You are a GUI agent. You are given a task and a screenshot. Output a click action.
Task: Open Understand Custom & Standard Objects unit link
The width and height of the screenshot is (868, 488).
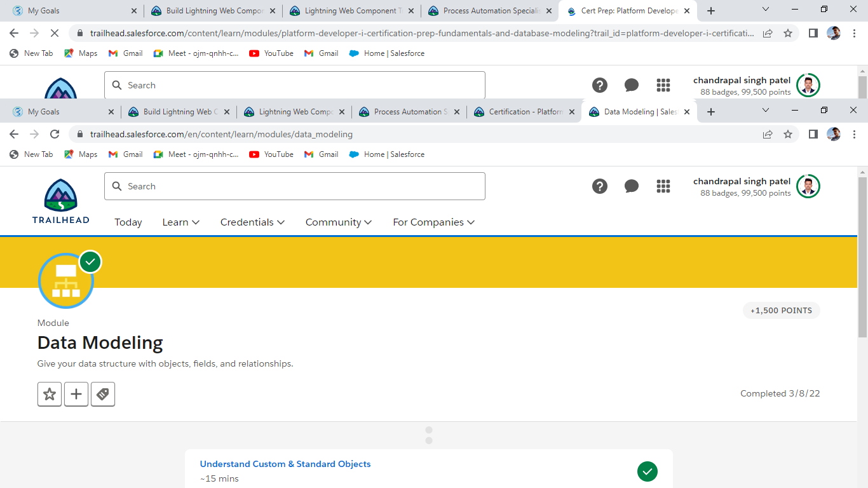pyautogui.click(x=285, y=464)
